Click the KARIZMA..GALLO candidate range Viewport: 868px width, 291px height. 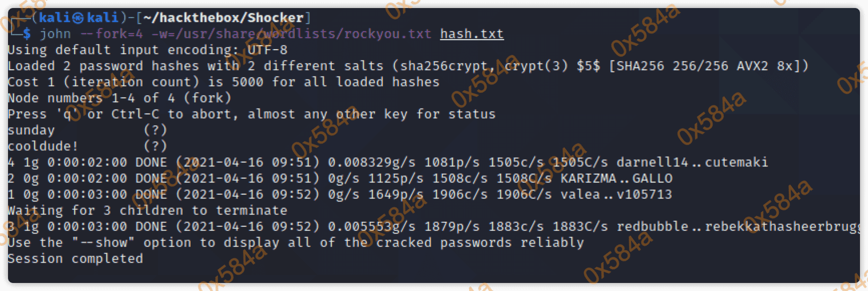click(x=616, y=179)
